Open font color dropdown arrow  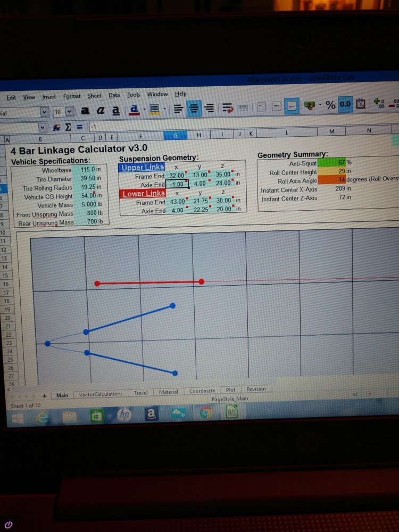pyautogui.click(x=144, y=110)
